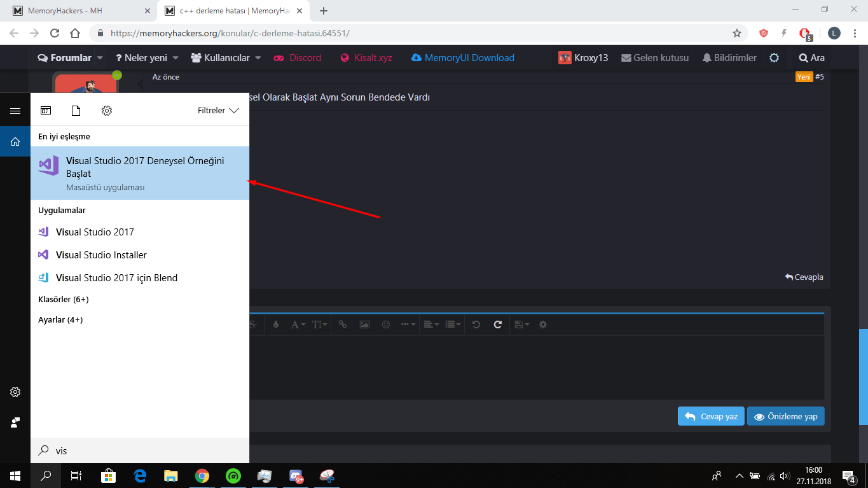Bookmark this page with the star icon
The image size is (868, 488).
pos(737,33)
